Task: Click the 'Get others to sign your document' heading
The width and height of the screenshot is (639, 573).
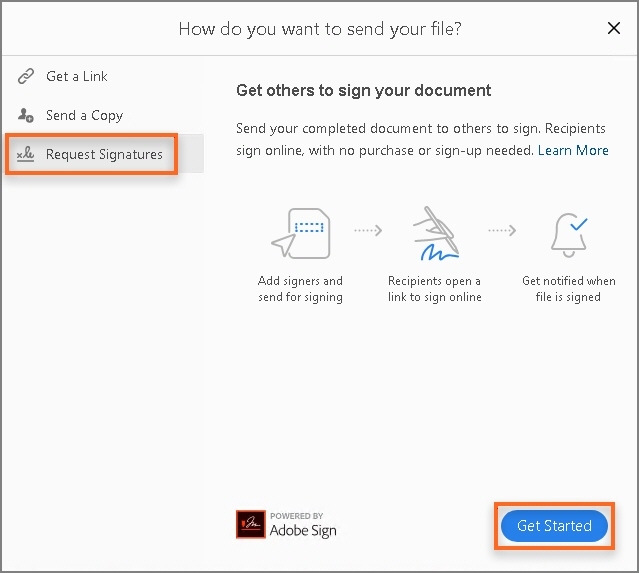Action: click(364, 91)
